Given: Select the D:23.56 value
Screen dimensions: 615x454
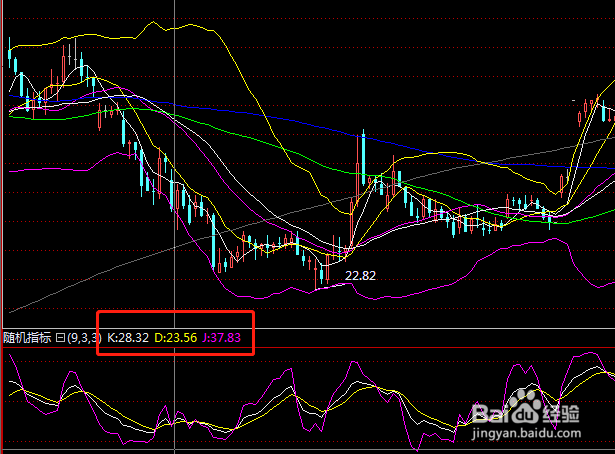Looking at the screenshot, I should [x=175, y=338].
